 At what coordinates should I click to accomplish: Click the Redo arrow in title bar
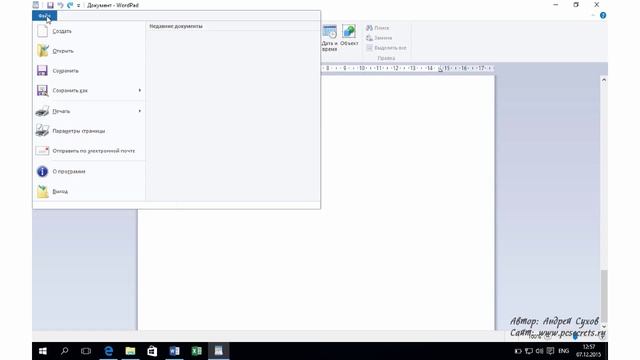click(x=70, y=5)
